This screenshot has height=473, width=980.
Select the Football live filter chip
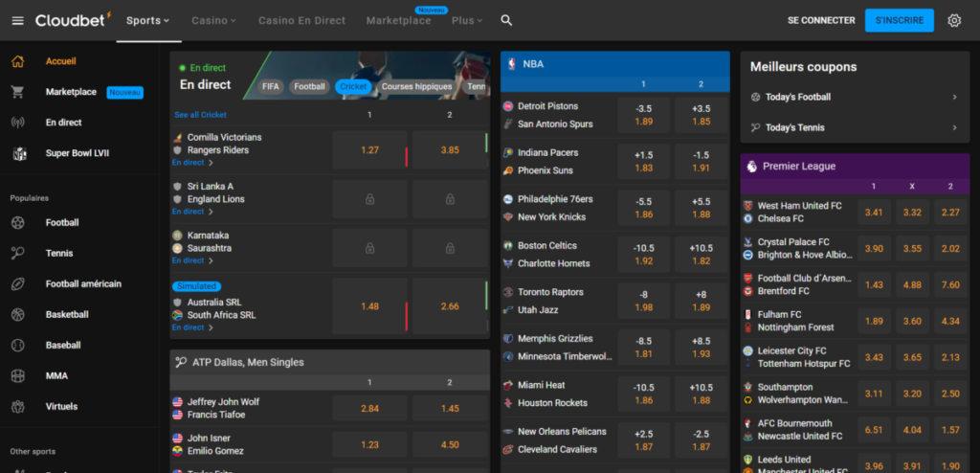pyautogui.click(x=309, y=87)
